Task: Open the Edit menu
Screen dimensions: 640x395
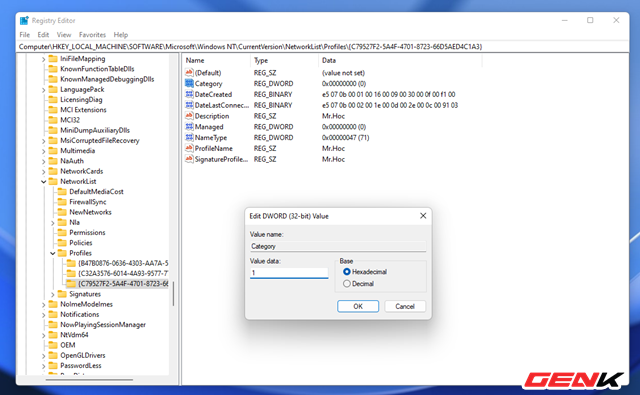Action: [43, 35]
